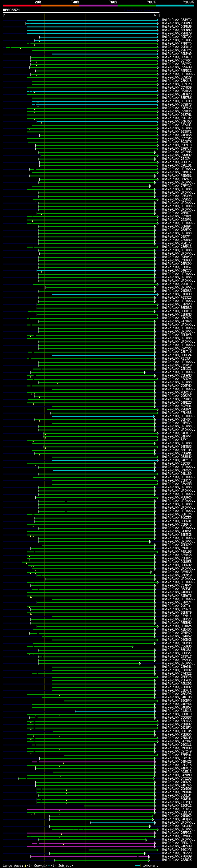Viewport: 197px width, 868px height.
Task: Open hit UniRef100_A8J9T0
Action: 177,20
